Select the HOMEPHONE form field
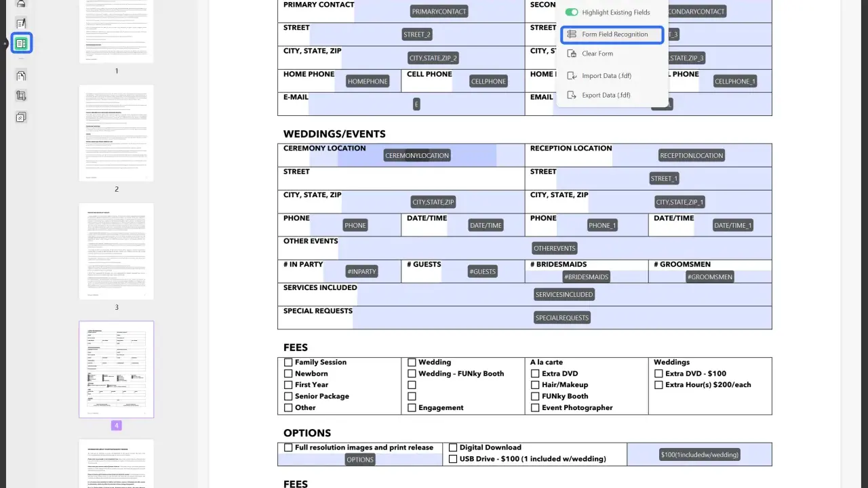The width and height of the screenshot is (868, 488). (x=368, y=81)
